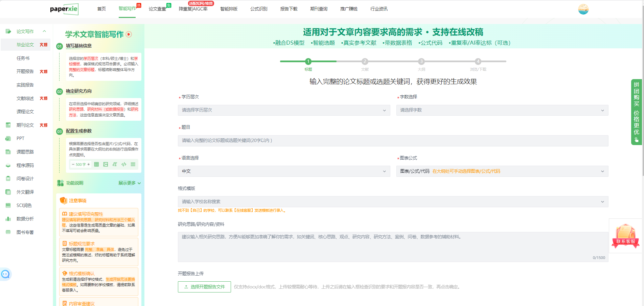Click the 选择开题报告文件 upload button
This screenshot has width=644, height=306.
(x=204, y=287)
